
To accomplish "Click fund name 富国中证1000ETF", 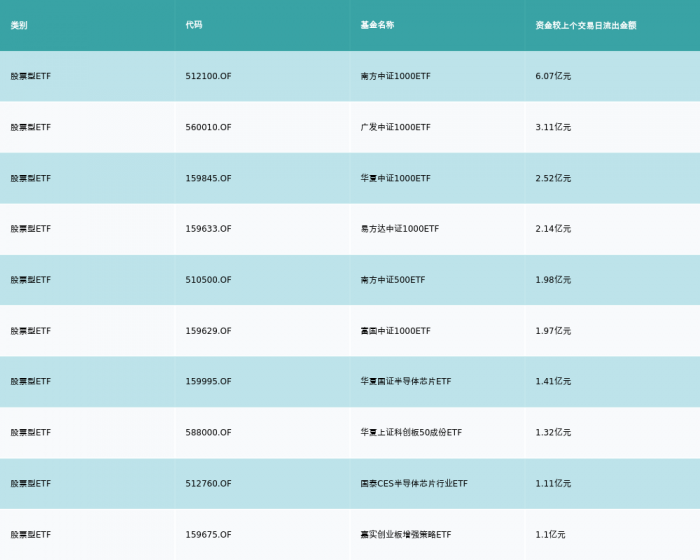I will [x=396, y=331].
